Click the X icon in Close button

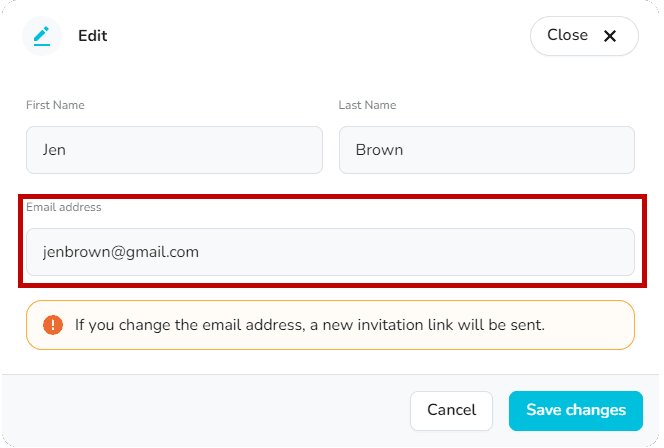610,36
